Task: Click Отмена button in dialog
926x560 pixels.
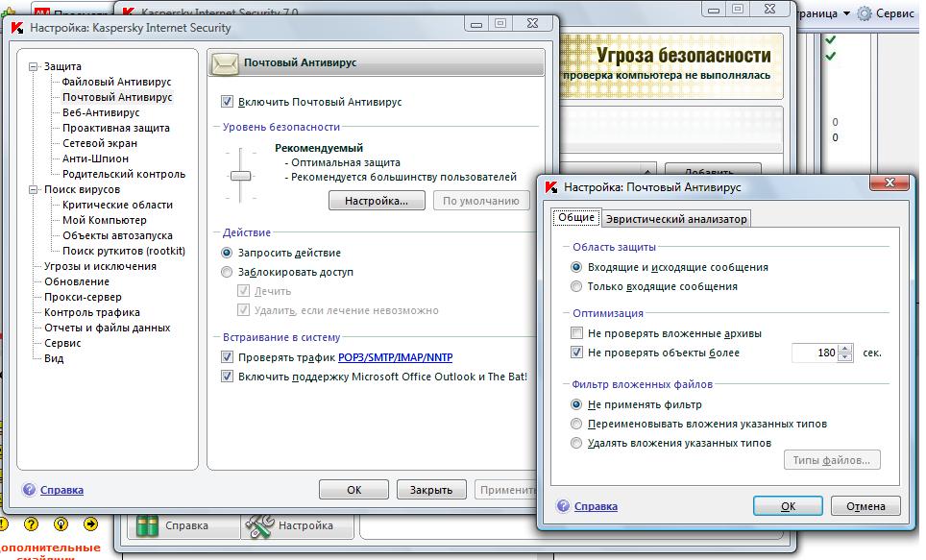Action: pyautogui.click(x=865, y=506)
